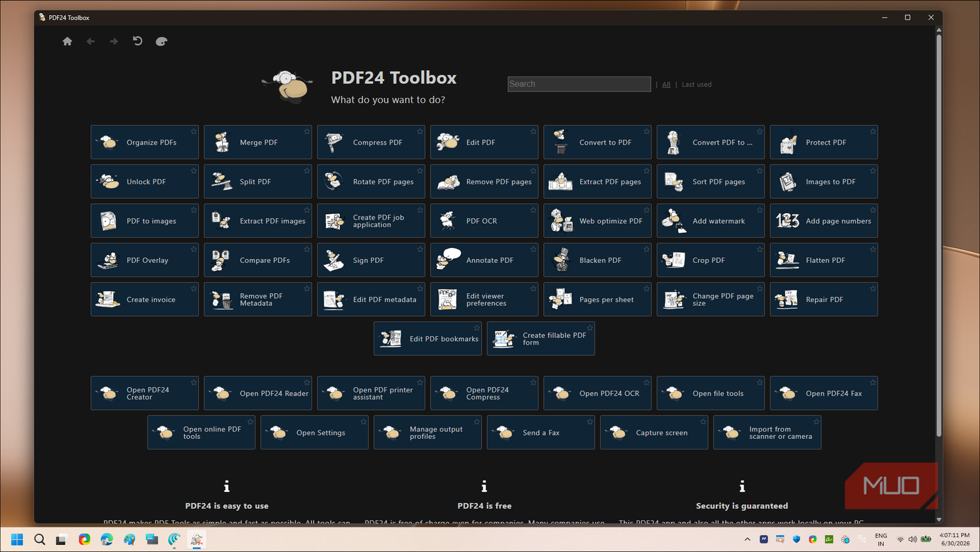Viewport: 980px width, 552px height.
Task: Open Add page numbers tool
Action: (824, 220)
